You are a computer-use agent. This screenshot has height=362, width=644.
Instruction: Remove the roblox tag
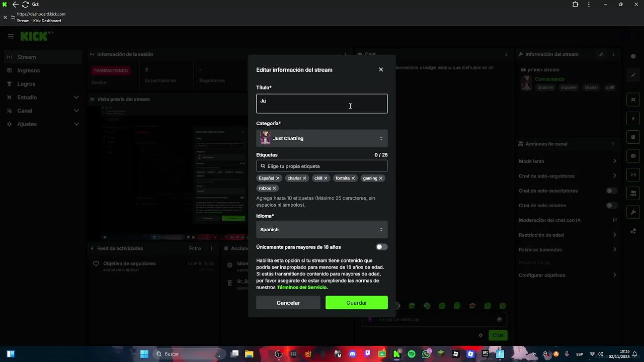pyautogui.click(x=274, y=189)
